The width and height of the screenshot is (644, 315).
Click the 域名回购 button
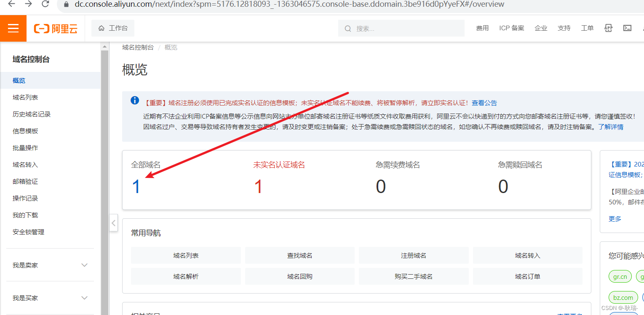click(300, 276)
